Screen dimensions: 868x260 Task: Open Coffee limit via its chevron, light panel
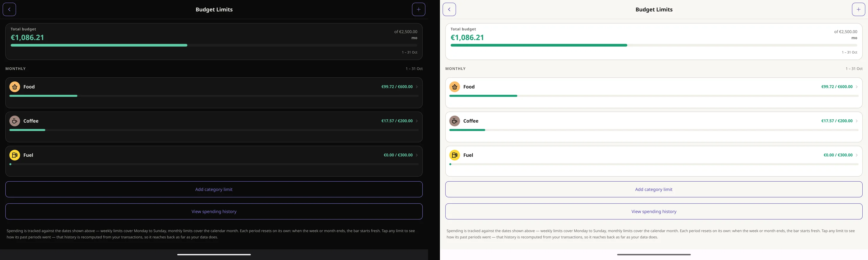coord(856,121)
